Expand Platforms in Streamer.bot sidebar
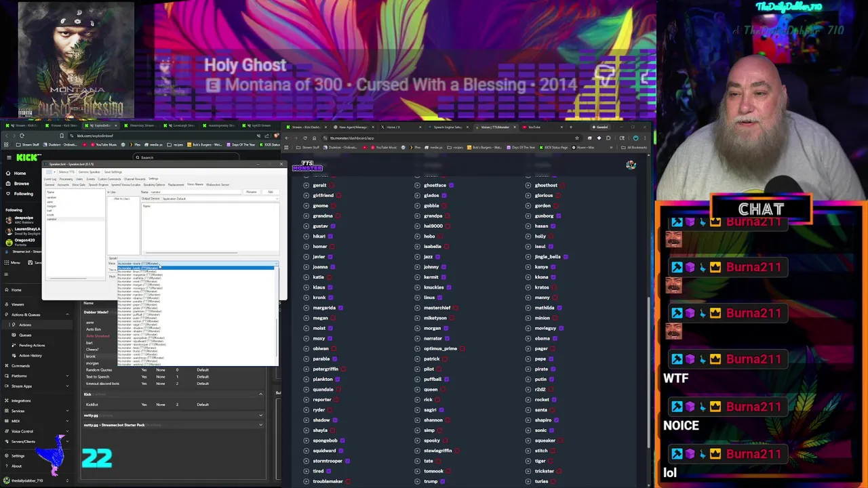Screen dimensions: 868x488 pyautogui.click(x=66, y=375)
